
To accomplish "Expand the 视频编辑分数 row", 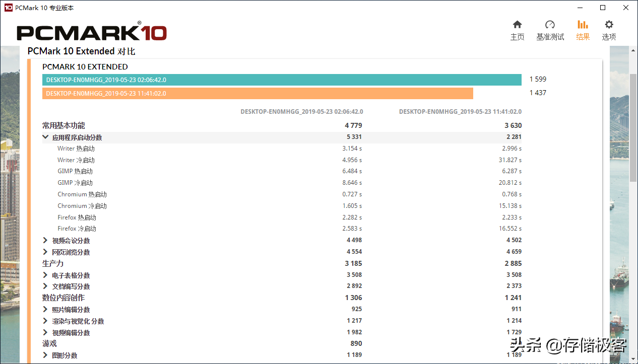I will pyautogui.click(x=45, y=332).
